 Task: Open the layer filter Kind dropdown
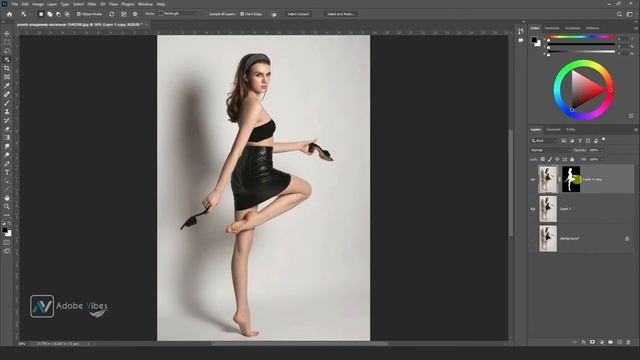point(544,140)
